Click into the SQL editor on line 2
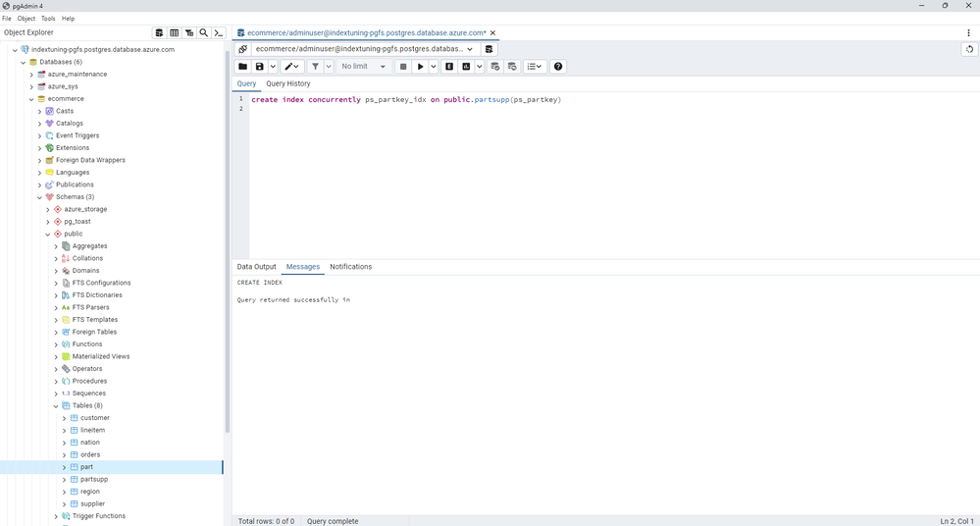980x526 pixels. click(612, 109)
